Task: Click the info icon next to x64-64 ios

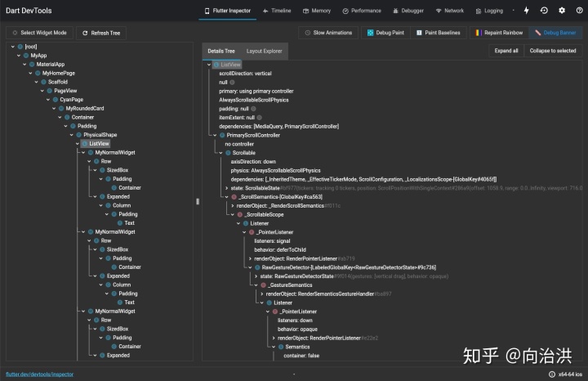Action: pyautogui.click(x=551, y=374)
